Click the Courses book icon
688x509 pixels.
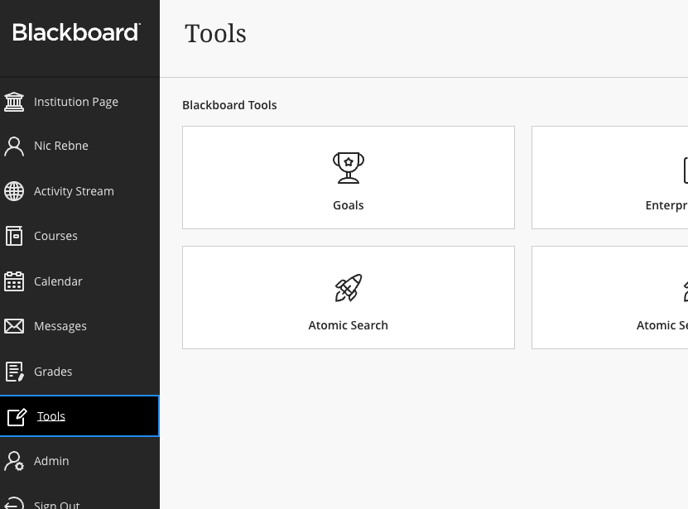click(x=14, y=236)
